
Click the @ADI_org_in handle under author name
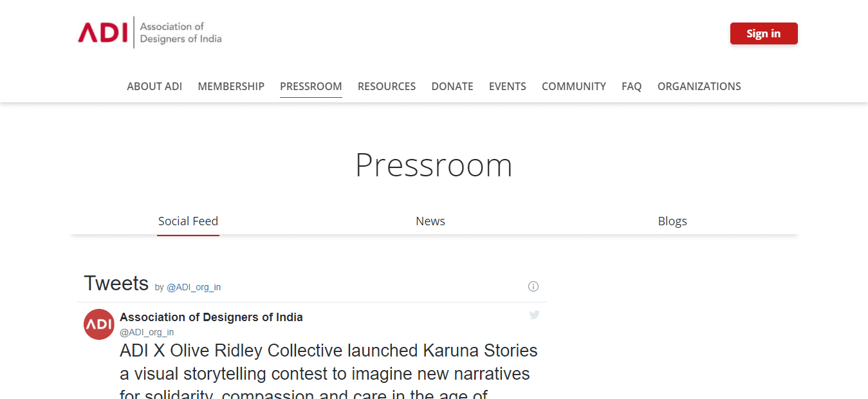click(x=147, y=332)
